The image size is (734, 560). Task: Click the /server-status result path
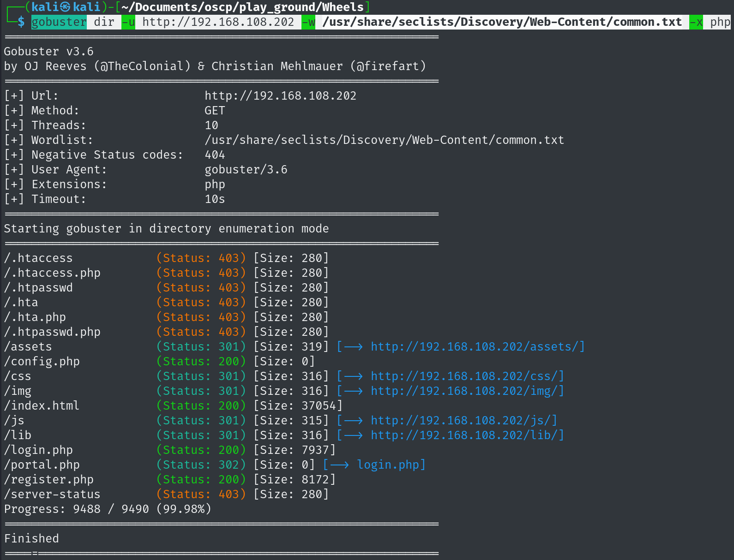52,494
